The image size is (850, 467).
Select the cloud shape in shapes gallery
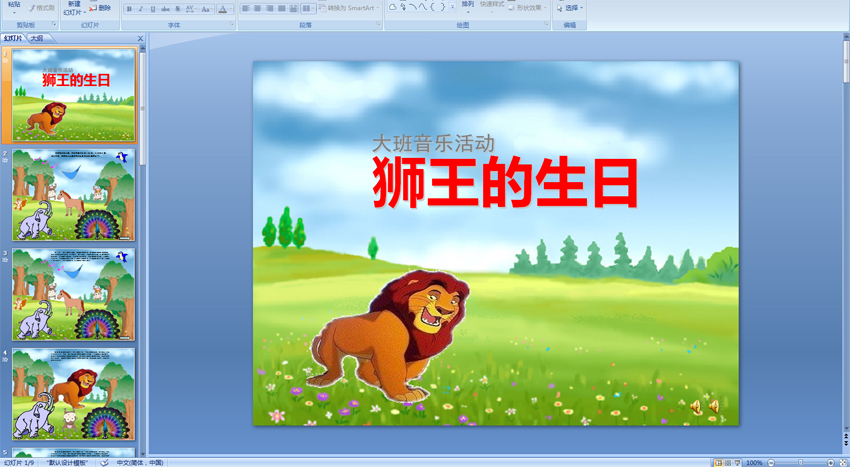[392, 7]
